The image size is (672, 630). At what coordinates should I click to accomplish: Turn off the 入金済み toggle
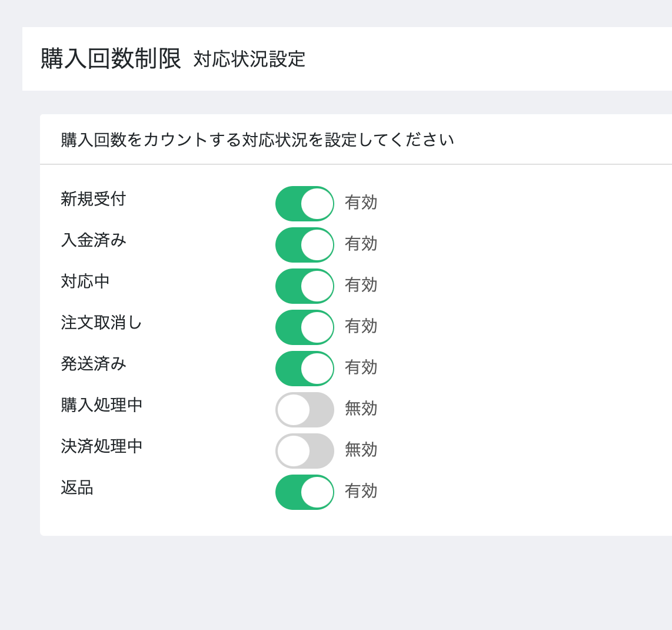305,245
